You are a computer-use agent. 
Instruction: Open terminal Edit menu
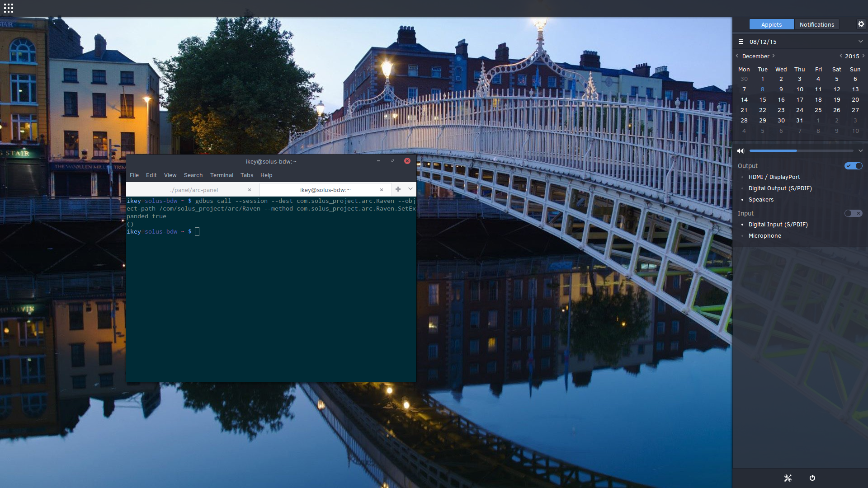point(151,175)
